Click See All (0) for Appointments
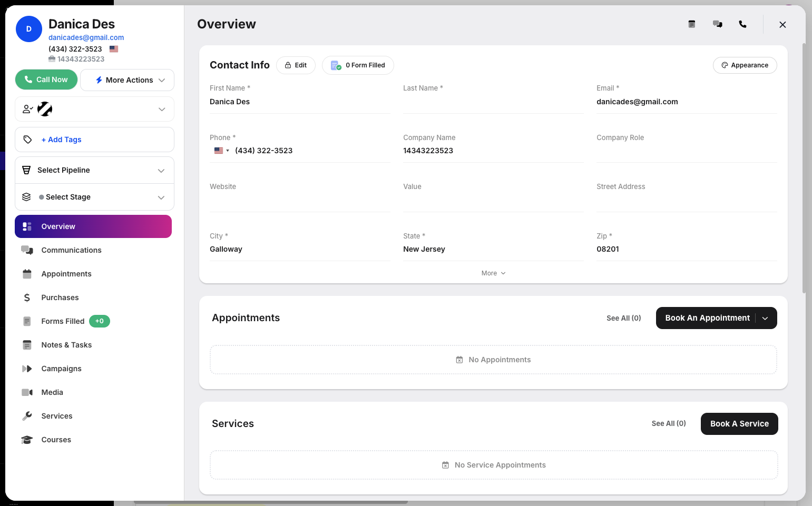This screenshot has width=812, height=506. coord(624,318)
